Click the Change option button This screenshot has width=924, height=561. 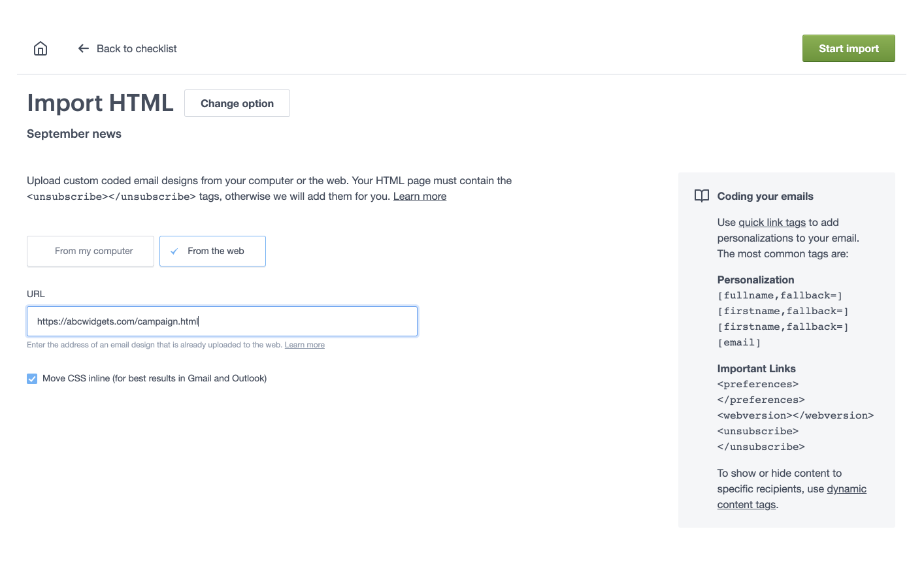click(237, 103)
